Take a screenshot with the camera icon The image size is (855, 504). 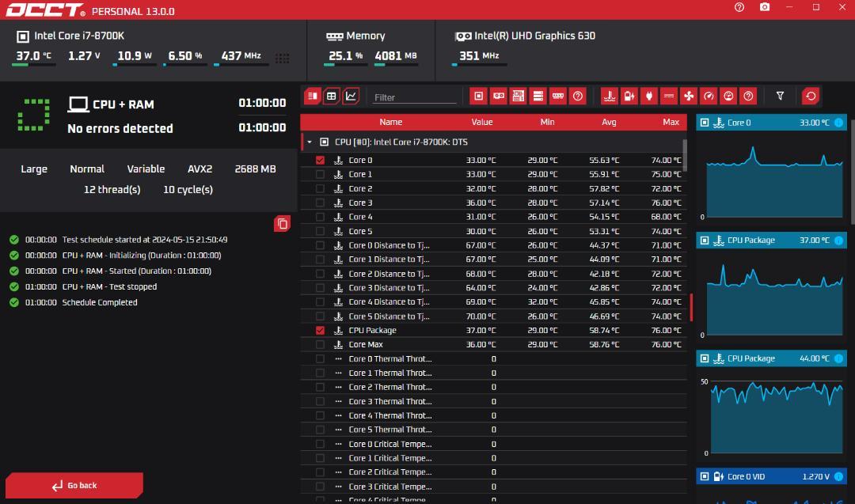point(765,7)
